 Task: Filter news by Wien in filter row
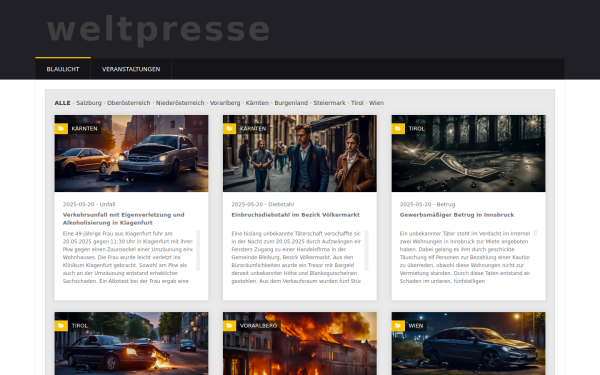point(376,103)
